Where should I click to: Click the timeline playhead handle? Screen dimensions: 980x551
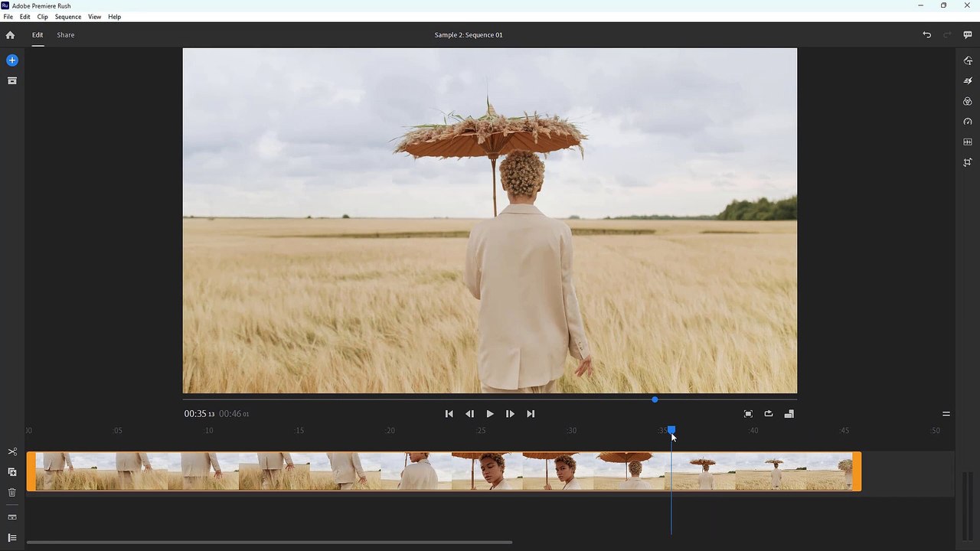click(671, 430)
